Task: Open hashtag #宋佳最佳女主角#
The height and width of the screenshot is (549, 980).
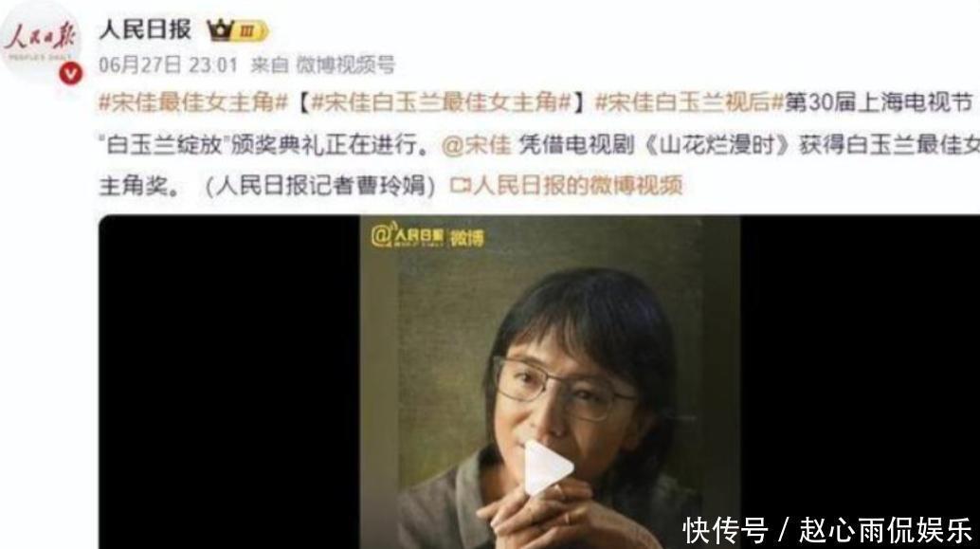Action: (192, 102)
